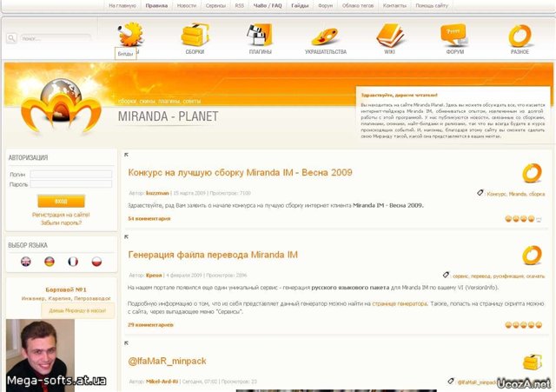This screenshot has height=392, width=556.
Task: Open Сервисы dropdown menu
Action: 215,6
